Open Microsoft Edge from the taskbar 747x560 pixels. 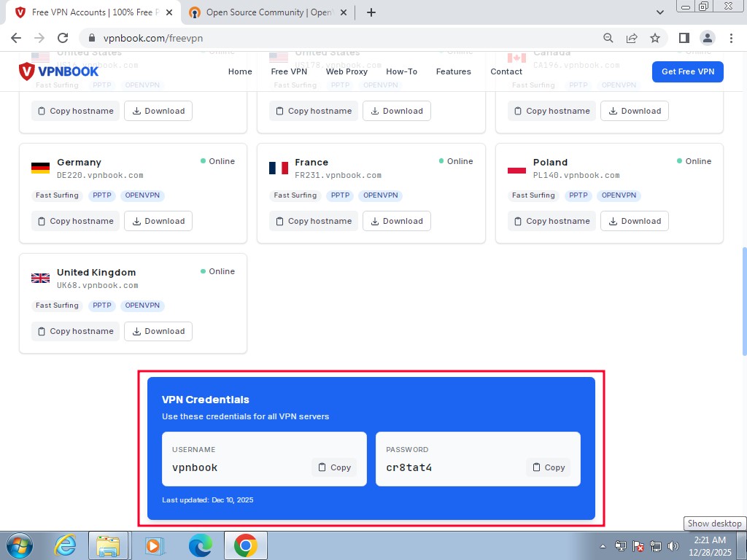200,545
